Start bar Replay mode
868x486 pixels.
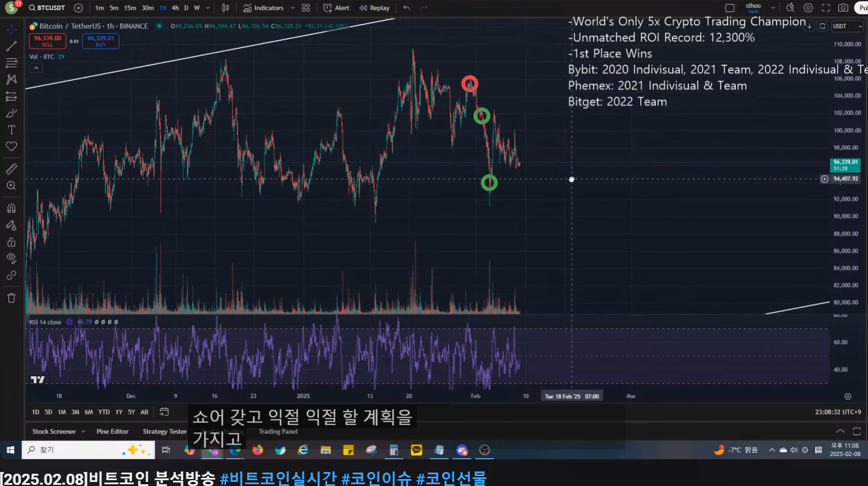(x=374, y=8)
